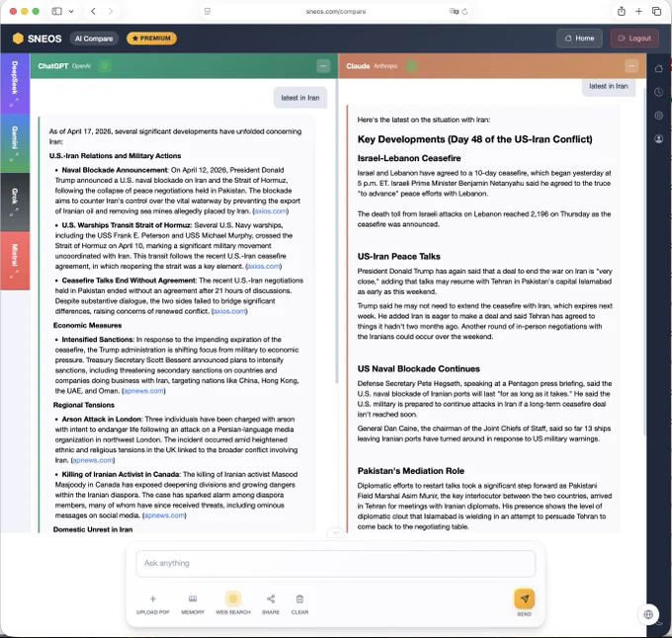Minimize the ChatGPT panel
This screenshot has width=672, height=638.
(x=323, y=66)
